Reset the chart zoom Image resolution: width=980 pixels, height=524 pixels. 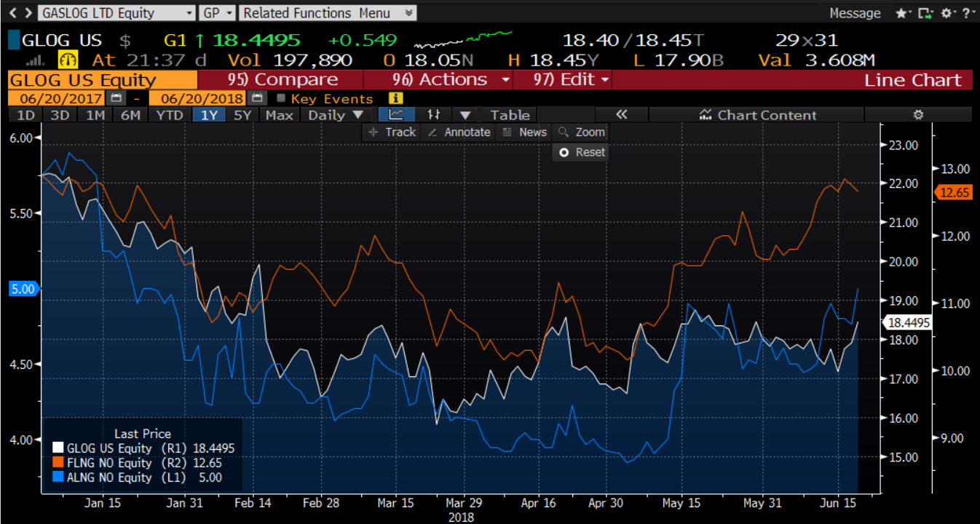580,152
